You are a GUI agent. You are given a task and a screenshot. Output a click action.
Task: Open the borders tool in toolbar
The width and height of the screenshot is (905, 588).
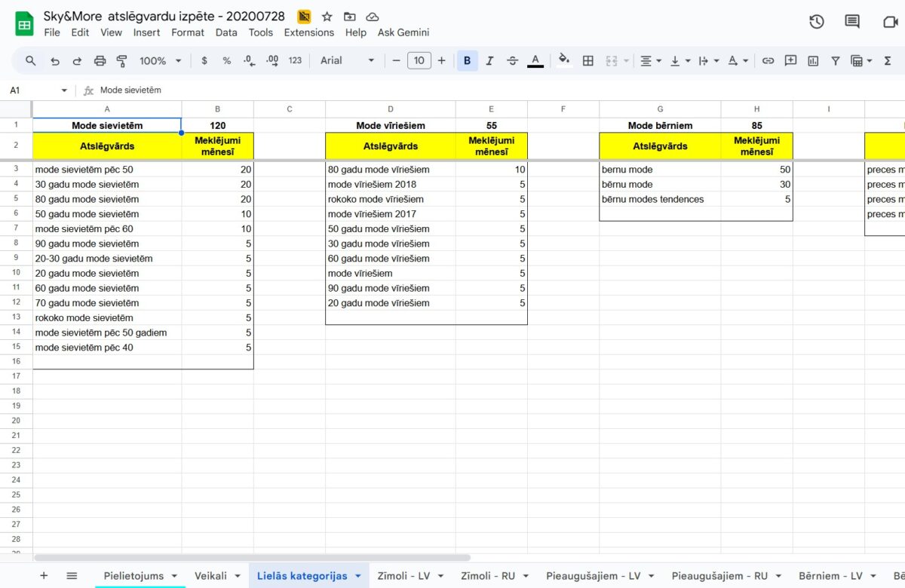(x=588, y=61)
